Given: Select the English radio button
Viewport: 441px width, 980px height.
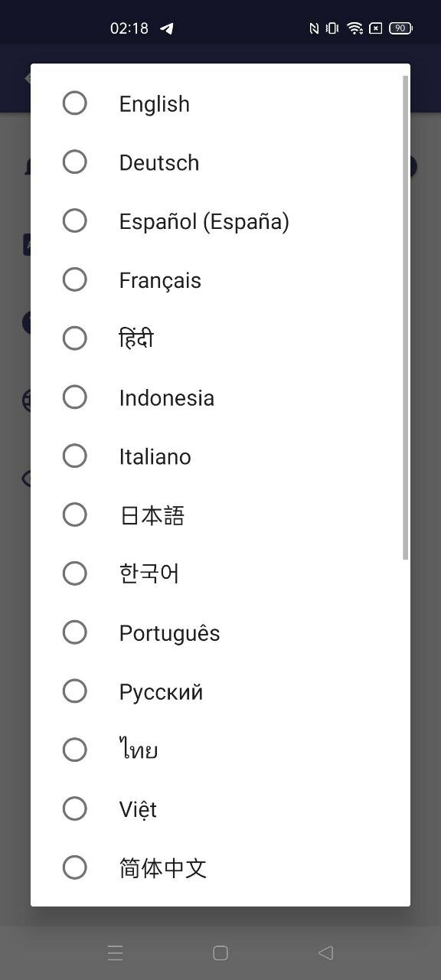Looking at the screenshot, I should pos(74,103).
